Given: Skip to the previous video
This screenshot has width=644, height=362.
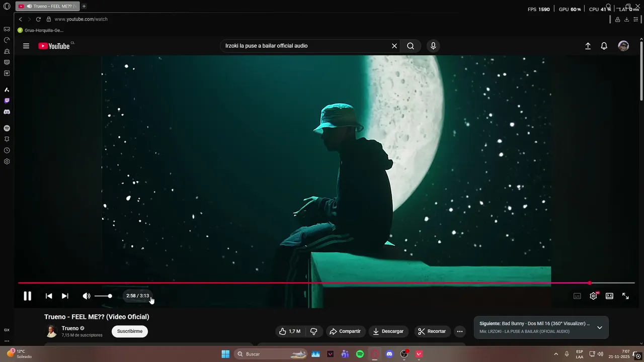Looking at the screenshot, I should tap(49, 296).
